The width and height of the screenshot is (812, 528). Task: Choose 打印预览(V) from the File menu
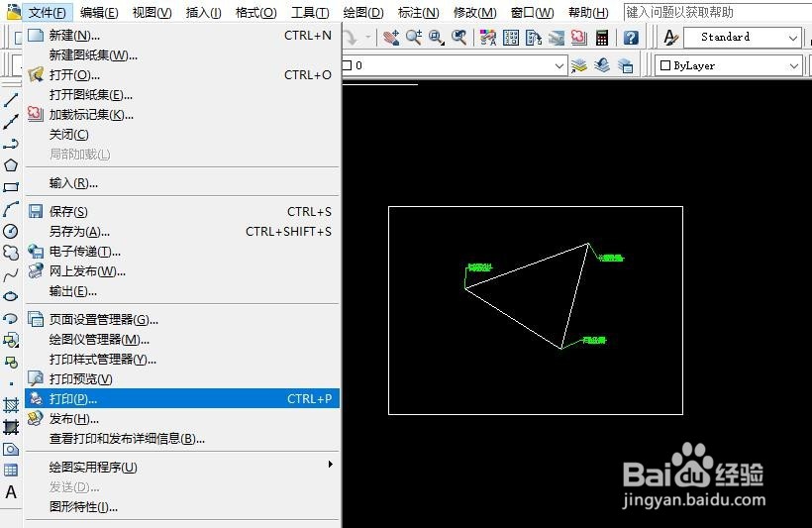click(182, 379)
